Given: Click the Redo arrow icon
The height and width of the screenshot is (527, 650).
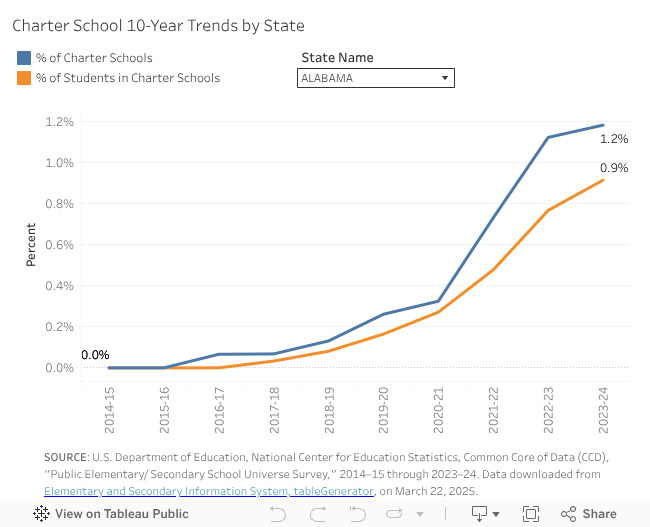Looking at the screenshot, I should point(318,514).
